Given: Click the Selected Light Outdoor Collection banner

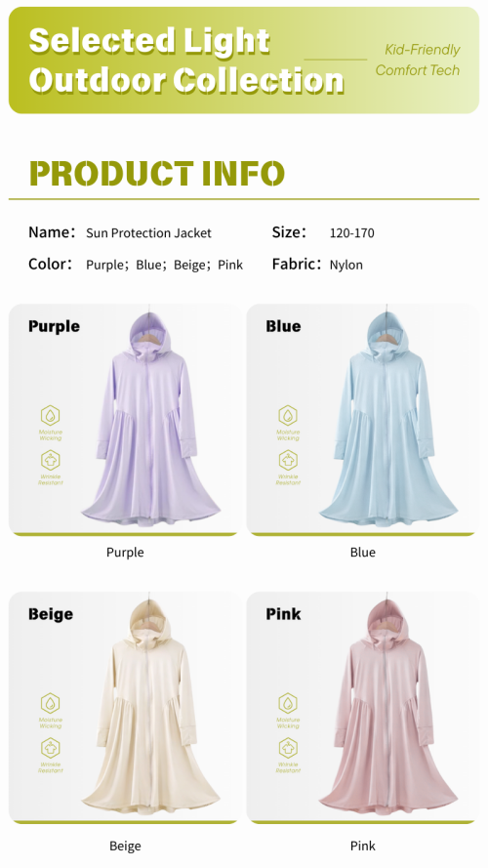Looking at the screenshot, I should [x=244, y=61].
